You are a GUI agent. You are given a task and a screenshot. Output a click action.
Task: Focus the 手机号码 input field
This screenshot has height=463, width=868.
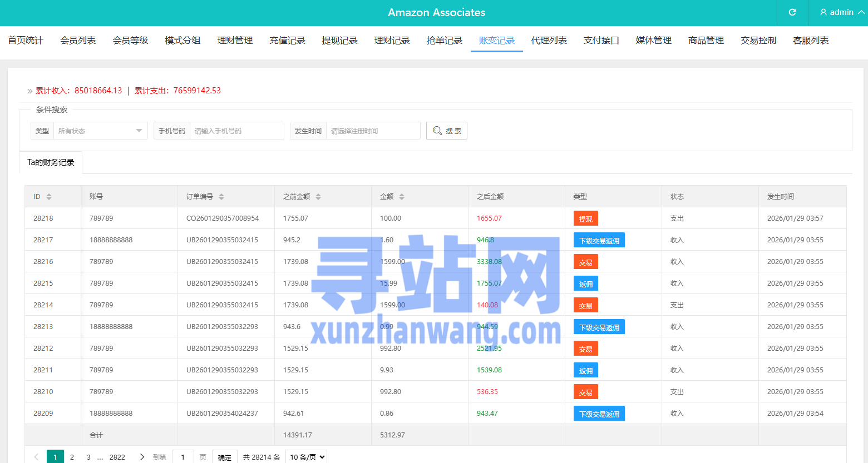236,131
